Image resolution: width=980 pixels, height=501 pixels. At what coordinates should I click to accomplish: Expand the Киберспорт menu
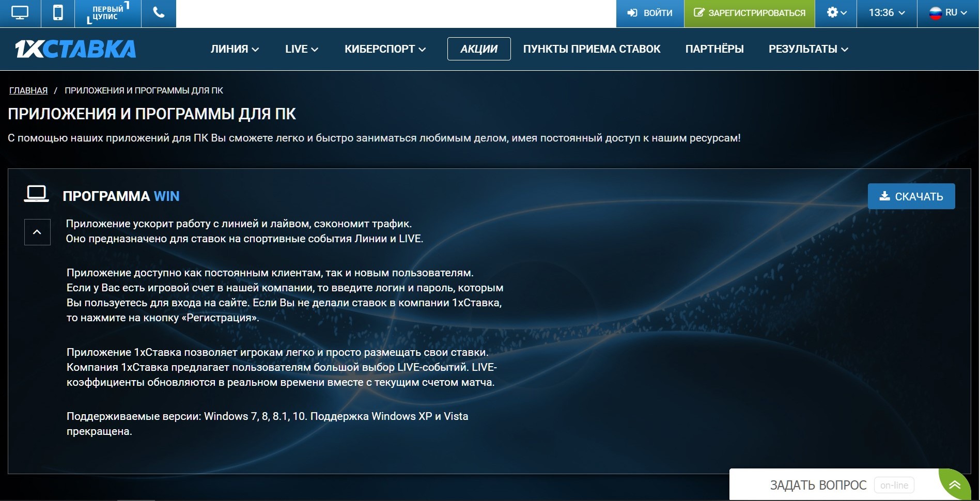coord(385,49)
